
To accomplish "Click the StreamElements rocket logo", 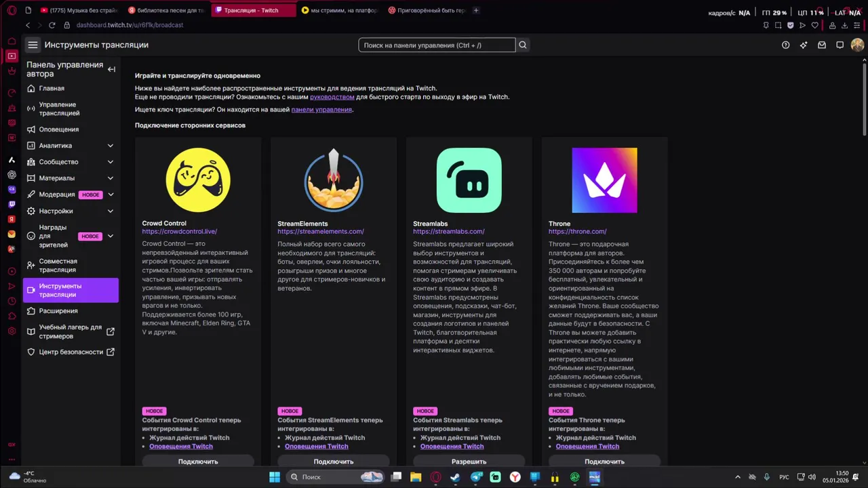I will 334,180.
